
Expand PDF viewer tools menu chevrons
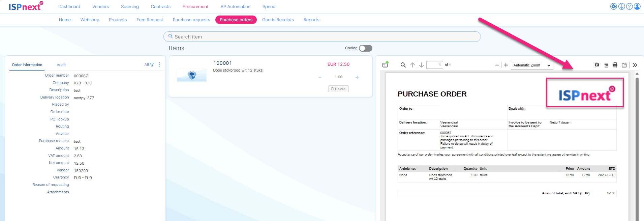(x=635, y=65)
